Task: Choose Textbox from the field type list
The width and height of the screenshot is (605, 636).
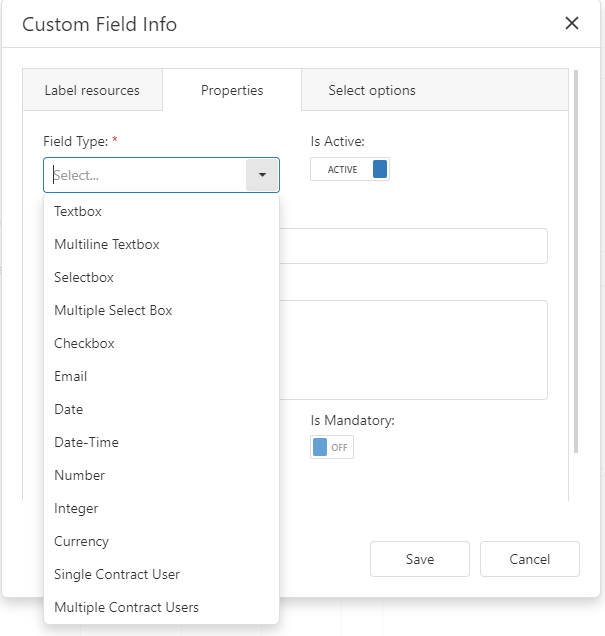Action: (161, 211)
